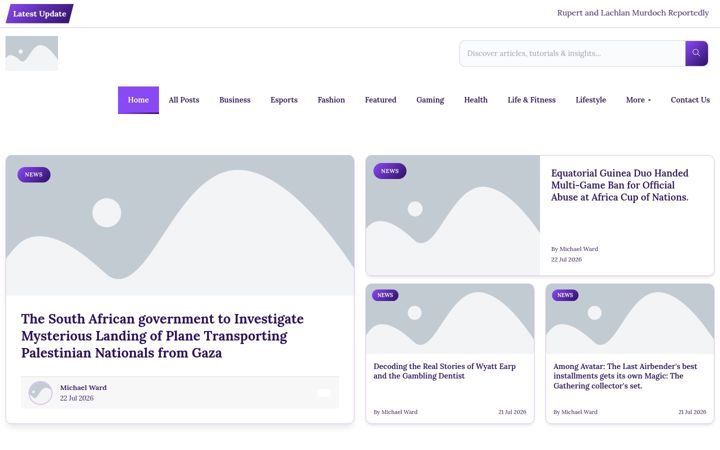Click the 22 Jul 2026 date on Equatorial Guinea card

[566, 259]
